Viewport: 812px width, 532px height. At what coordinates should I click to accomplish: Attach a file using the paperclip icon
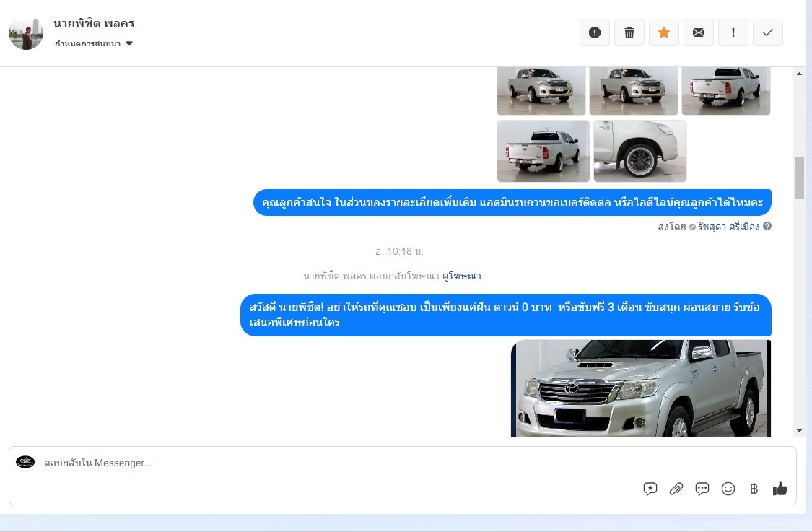[x=676, y=489]
